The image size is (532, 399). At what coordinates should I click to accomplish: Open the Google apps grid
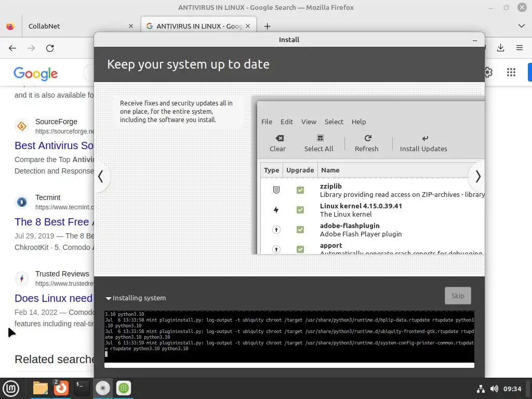click(x=511, y=72)
